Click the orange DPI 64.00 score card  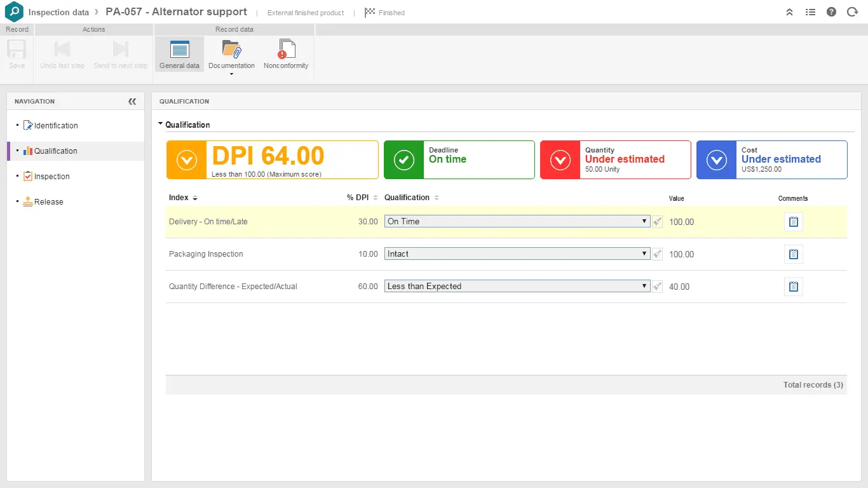[272, 160]
